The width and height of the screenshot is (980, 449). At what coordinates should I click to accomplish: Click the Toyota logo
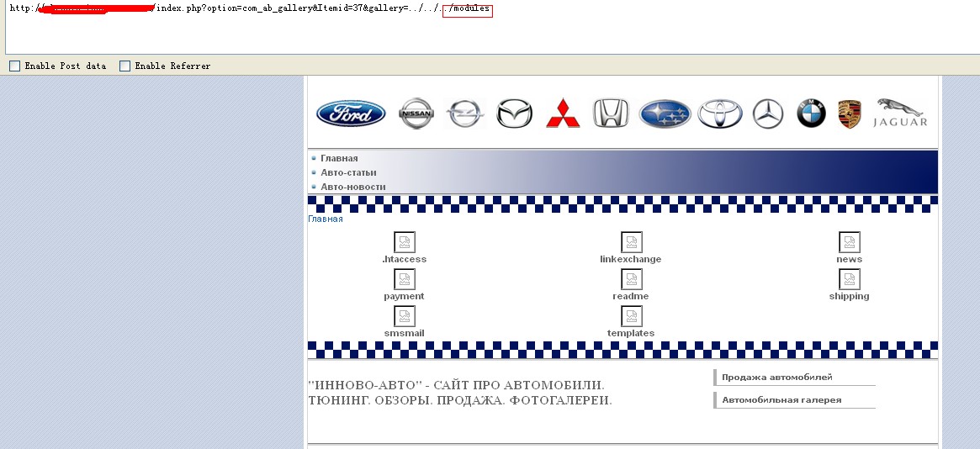(x=720, y=114)
